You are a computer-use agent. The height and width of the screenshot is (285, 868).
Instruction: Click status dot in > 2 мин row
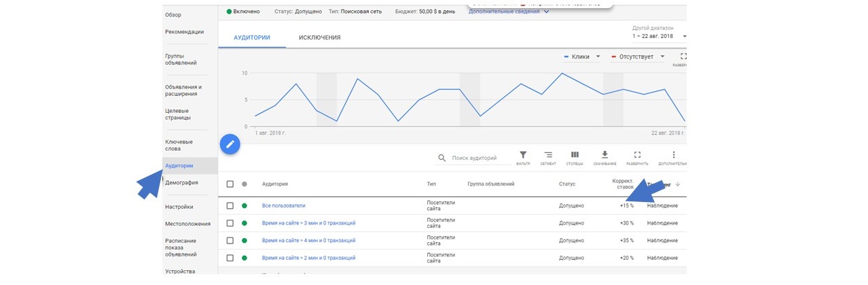[245, 258]
